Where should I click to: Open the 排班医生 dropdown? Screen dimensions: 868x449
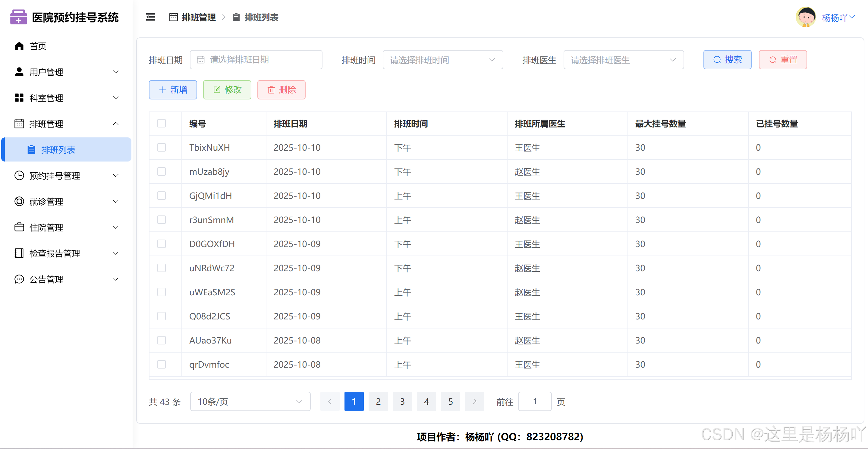click(623, 60)
